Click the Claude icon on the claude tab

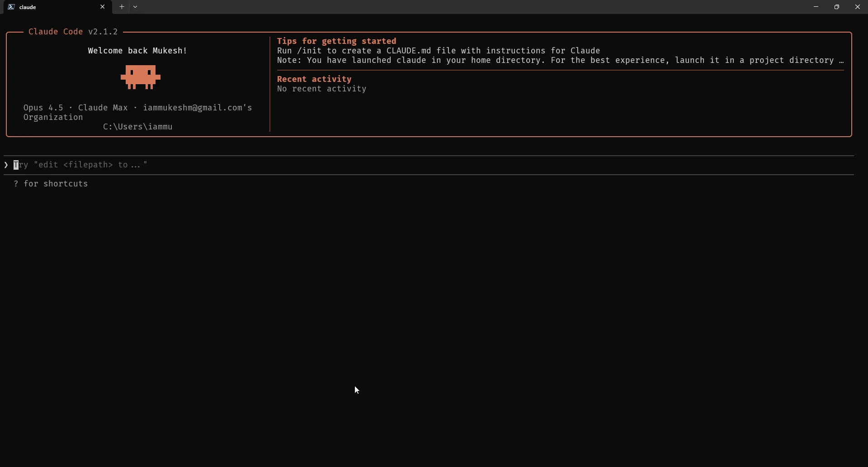tap(11, 7)
